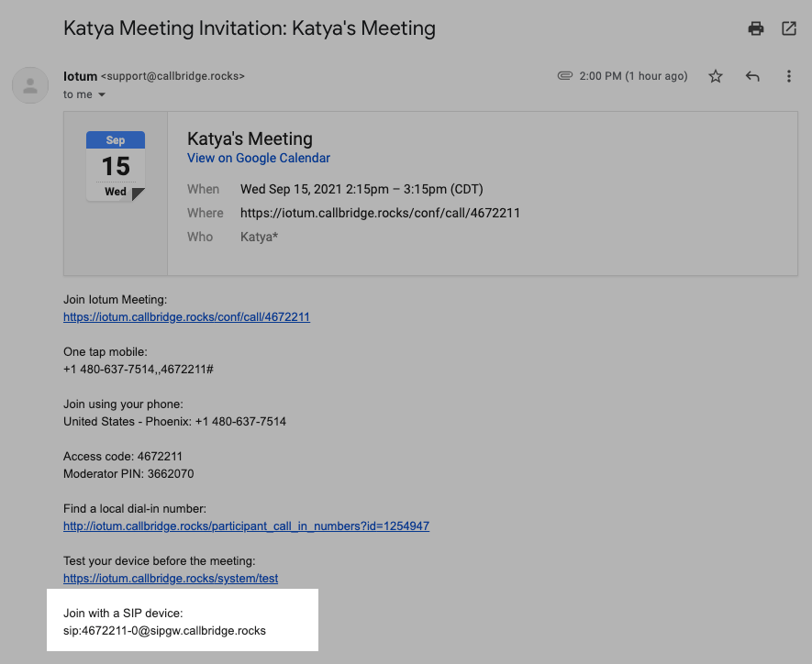Screen dimensions: 812x664
Task: Click the One tap mobile number
Action: [139, 369]
